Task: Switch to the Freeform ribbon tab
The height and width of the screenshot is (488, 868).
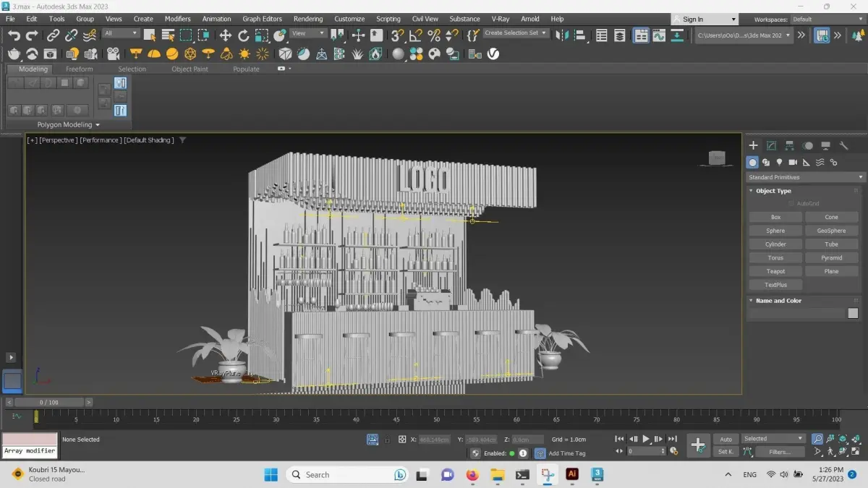Action: pos(80,69)
